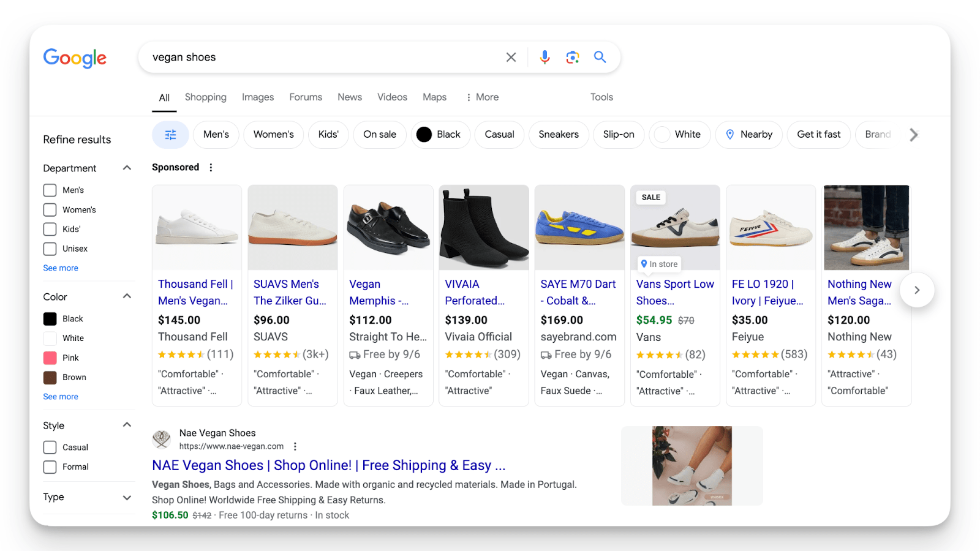Viewport: 980px width, 551px height.
Task: Switch to the News tab
Action: click(350, 97)
